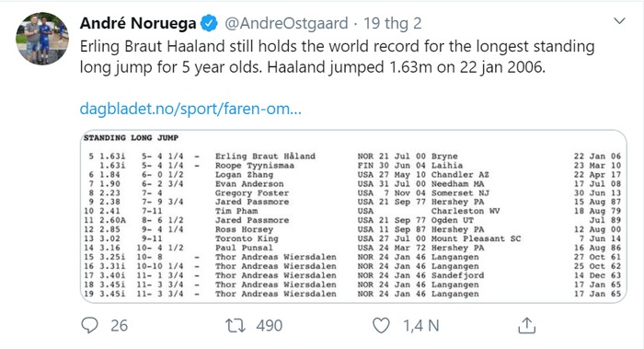This screenshot has width=644, height=349.
Task: Click the 19 thg 2 timestamp
Action: pos(393,23)
